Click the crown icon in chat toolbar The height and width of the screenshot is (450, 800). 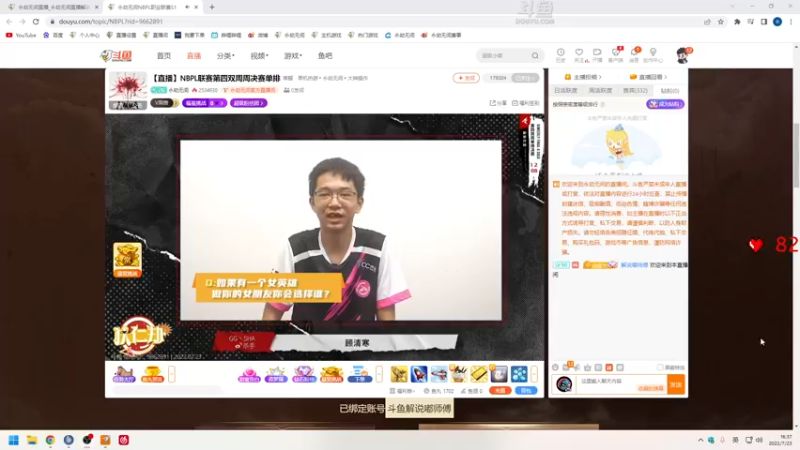(x=587, y=367)
